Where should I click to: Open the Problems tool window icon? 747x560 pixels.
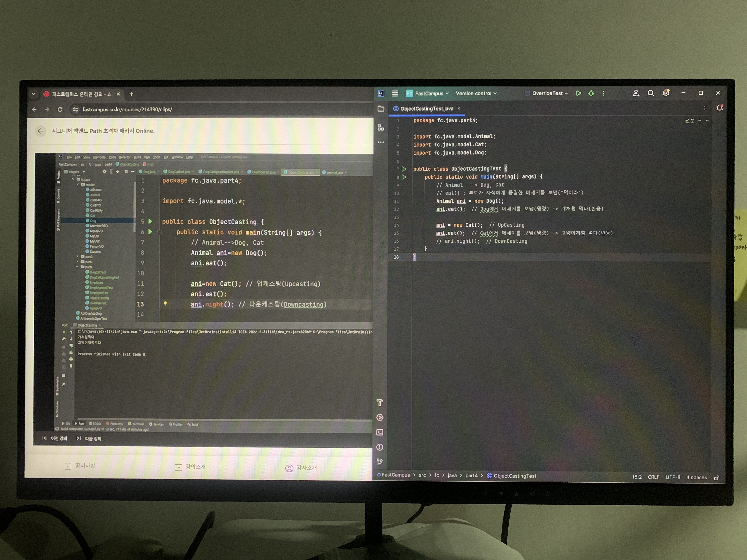380,447
